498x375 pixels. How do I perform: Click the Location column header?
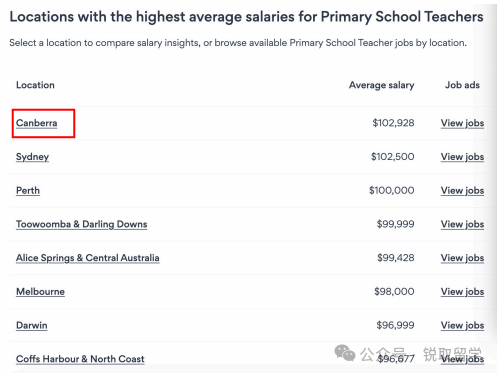click(x=35, y=85)
